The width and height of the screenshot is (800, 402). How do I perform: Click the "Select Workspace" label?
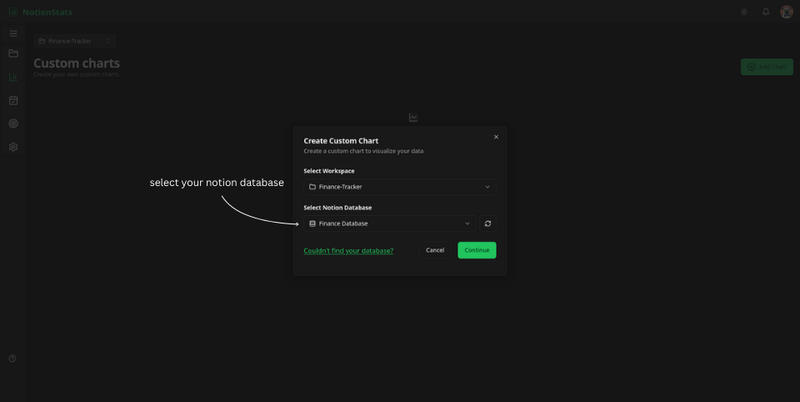point(329,171)
